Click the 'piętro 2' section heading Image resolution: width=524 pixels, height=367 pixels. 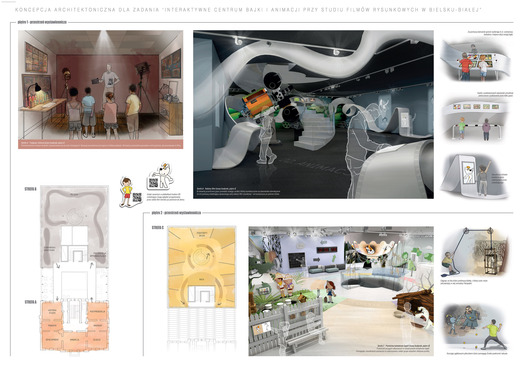pyautogui.click(x=176, y=213)
